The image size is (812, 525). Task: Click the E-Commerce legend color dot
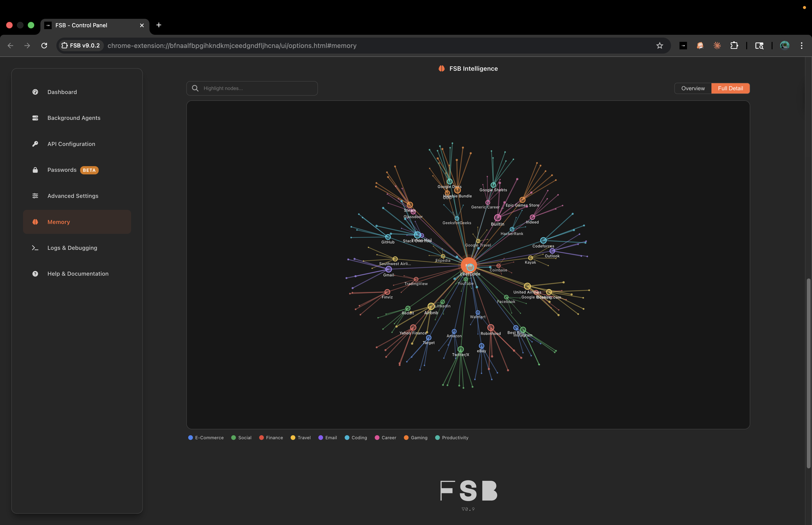tap(191, 438)
